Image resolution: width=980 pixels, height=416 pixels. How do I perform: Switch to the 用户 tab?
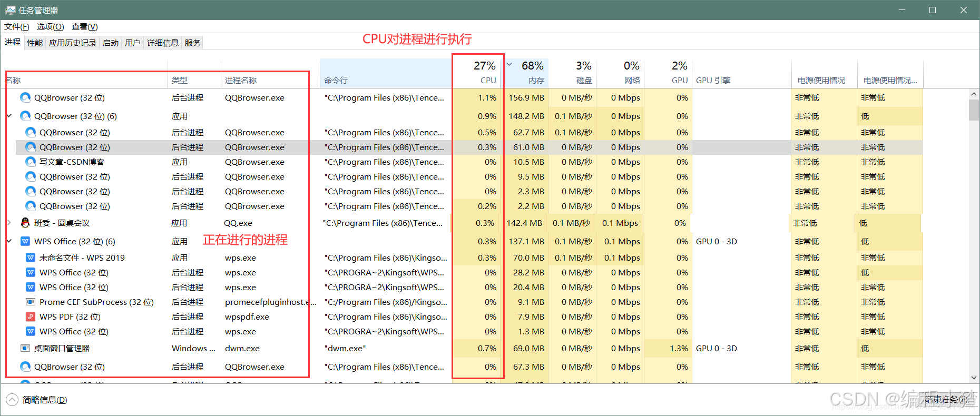(133, 43)
